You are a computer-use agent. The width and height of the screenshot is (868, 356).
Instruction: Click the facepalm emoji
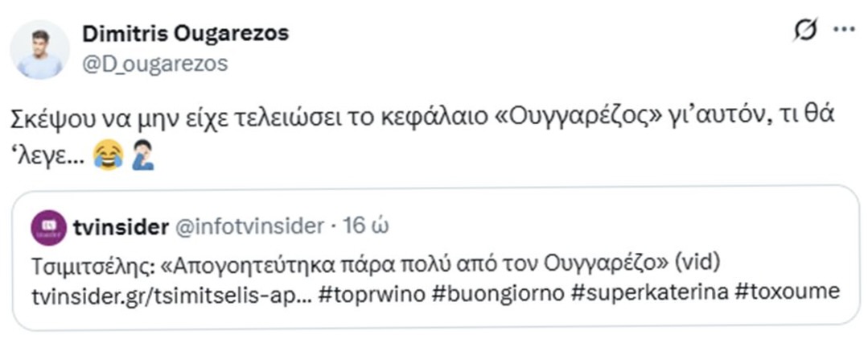coord(141,153)
